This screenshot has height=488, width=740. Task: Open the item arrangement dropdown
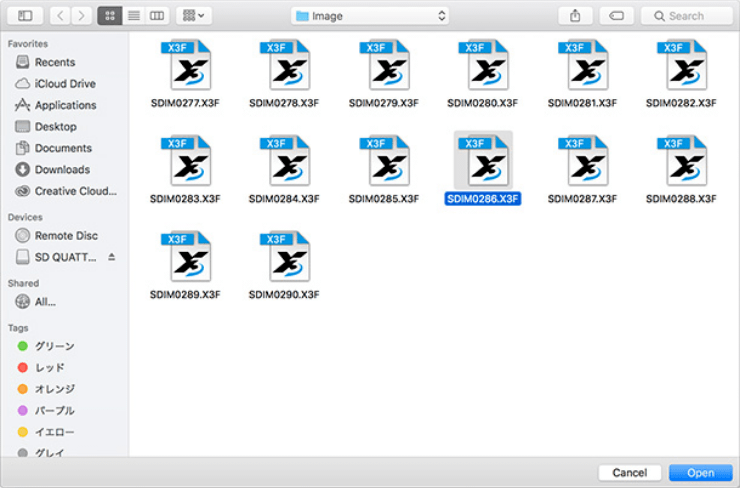[193, 16]
